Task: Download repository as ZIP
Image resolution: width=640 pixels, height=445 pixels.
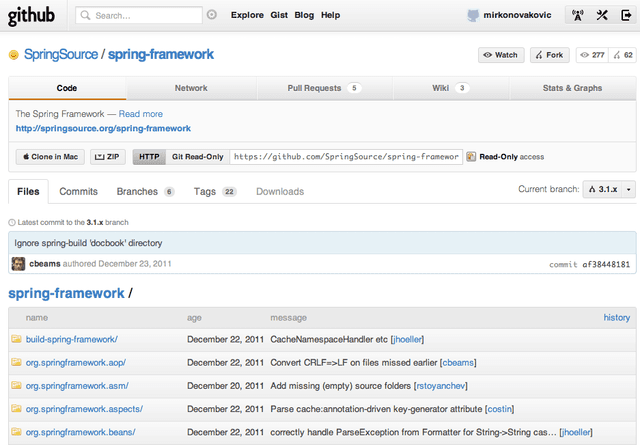Action: click(x=108, y=157)
